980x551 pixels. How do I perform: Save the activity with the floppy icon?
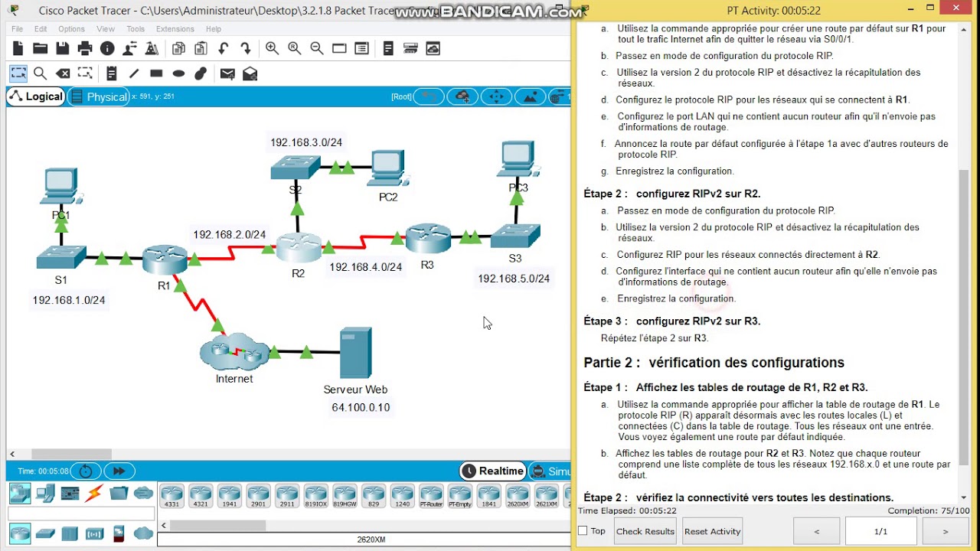(63, 48)
